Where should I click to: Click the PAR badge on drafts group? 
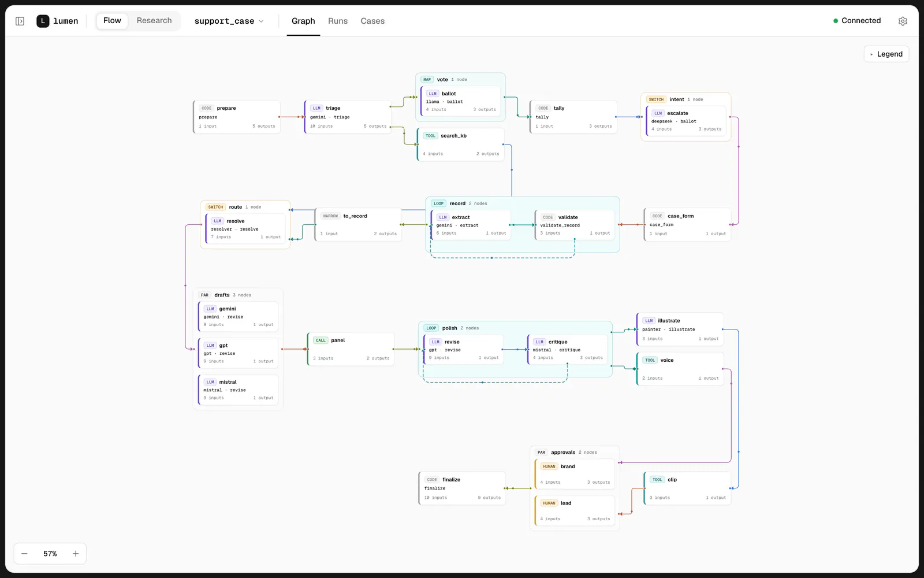(204, 295)
